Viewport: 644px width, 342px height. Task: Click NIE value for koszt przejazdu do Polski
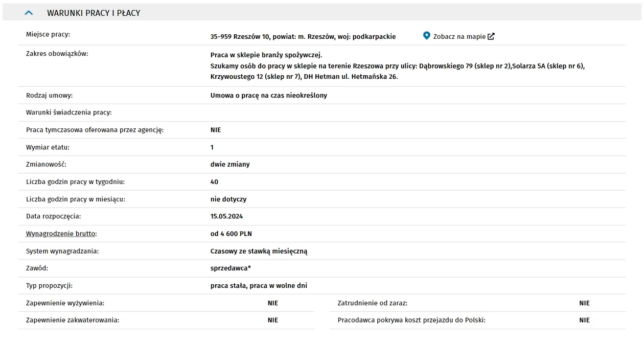click(585, 321)
